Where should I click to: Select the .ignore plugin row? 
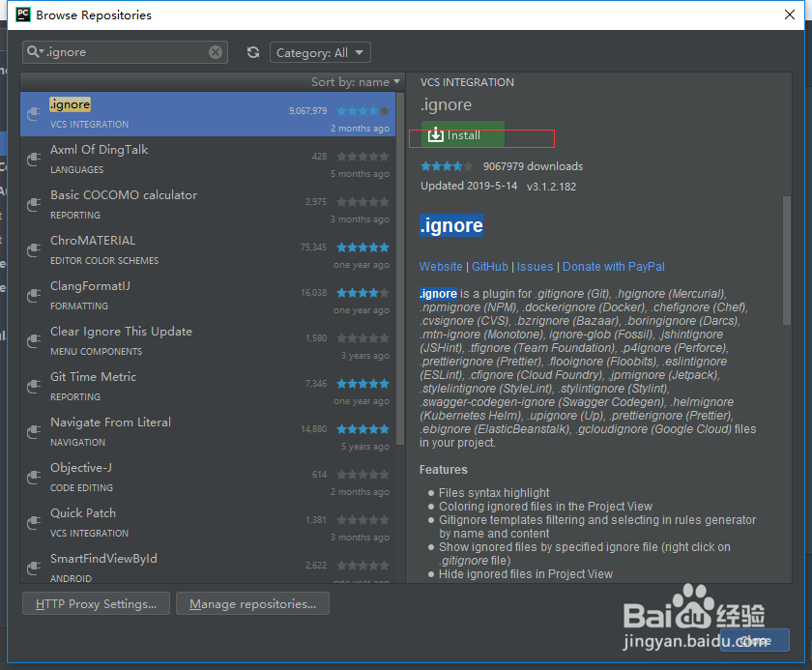coord(208,114)
